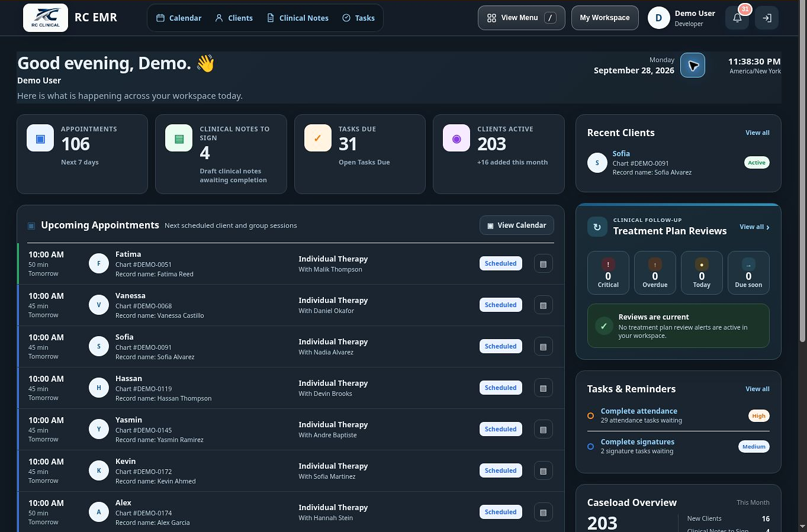Screen dimensions: 807x532
Task: Open the note icon for Kevin's appointment
Action: pos(544,471)
